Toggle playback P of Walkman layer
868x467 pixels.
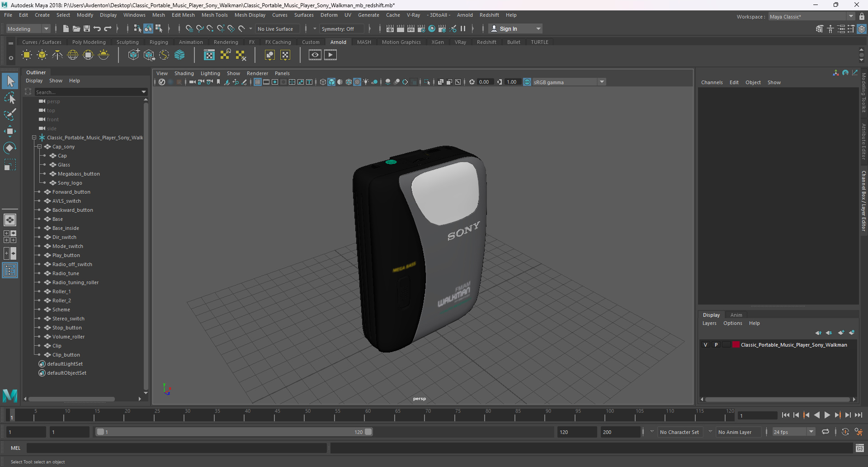(716, 345)
